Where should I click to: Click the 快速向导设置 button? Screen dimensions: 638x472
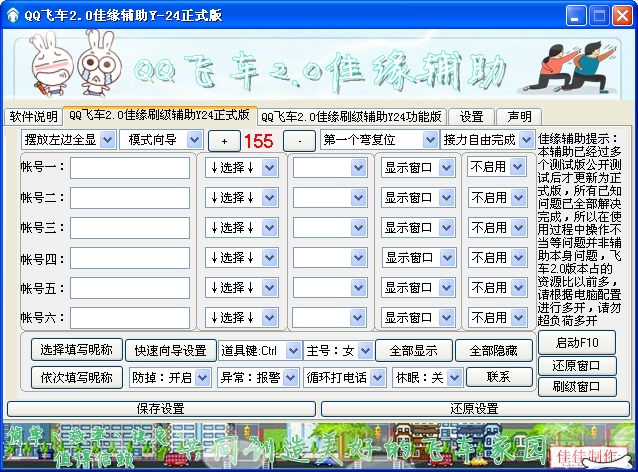pos(170,350)
